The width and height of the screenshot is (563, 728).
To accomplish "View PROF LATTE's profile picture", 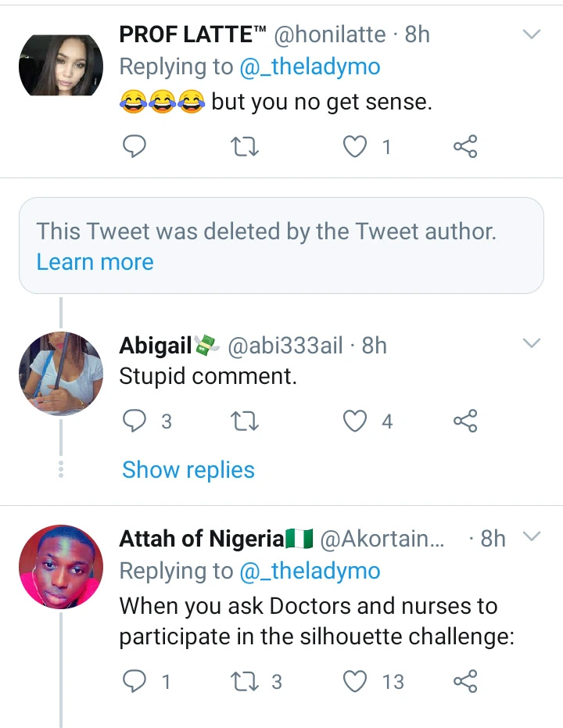I will tap(61, 66).
